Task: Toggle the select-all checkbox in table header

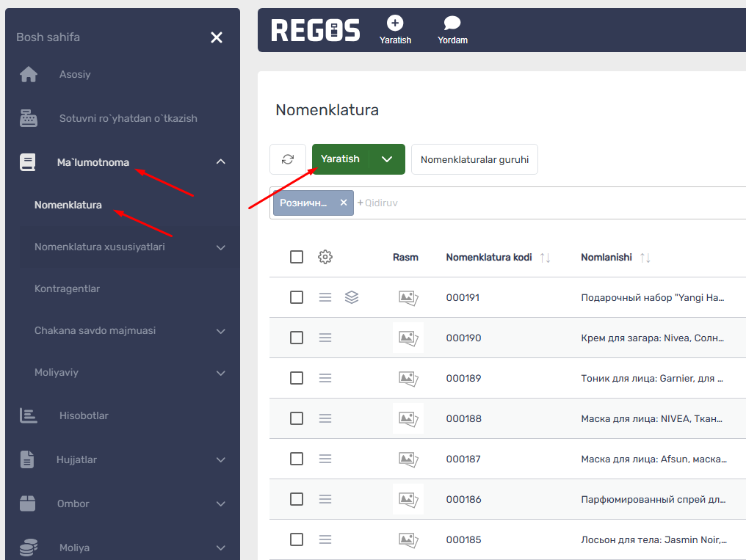Action: coord(297,257)
